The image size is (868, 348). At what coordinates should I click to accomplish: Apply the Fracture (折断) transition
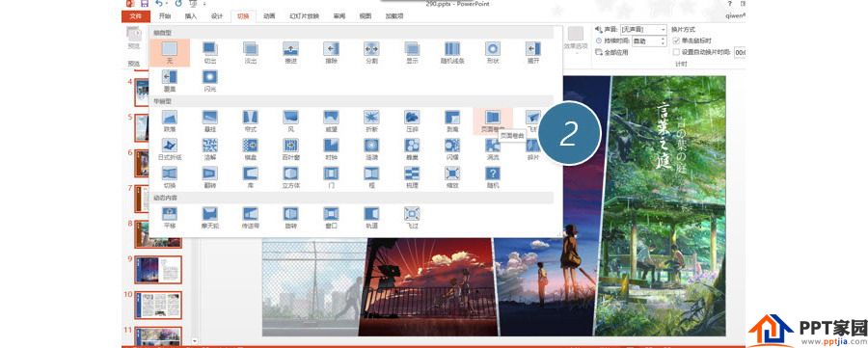pos(371,120)
